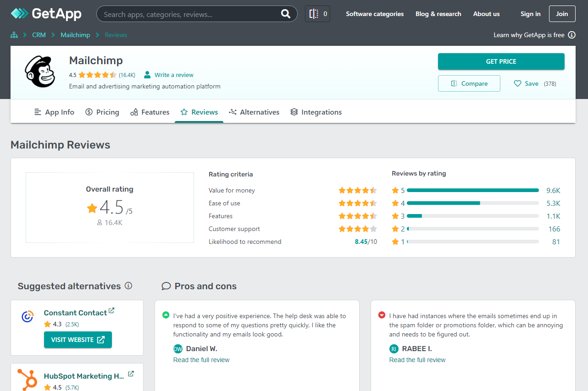Click the header star rating of Mailchimp
The image size is (588, 391).
click(97, 75)
